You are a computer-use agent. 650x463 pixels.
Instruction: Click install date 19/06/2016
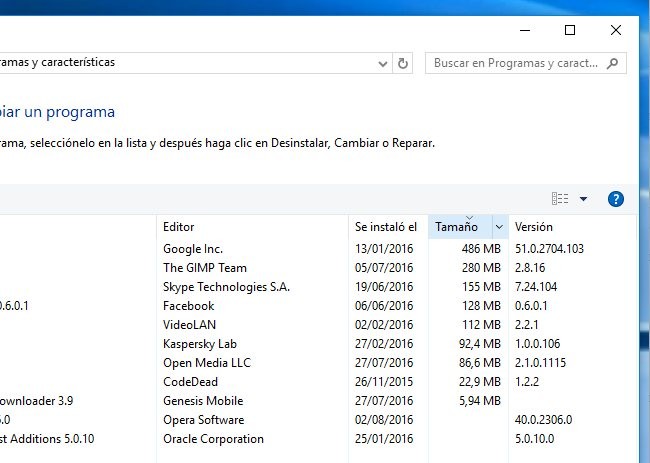point(384,287)
